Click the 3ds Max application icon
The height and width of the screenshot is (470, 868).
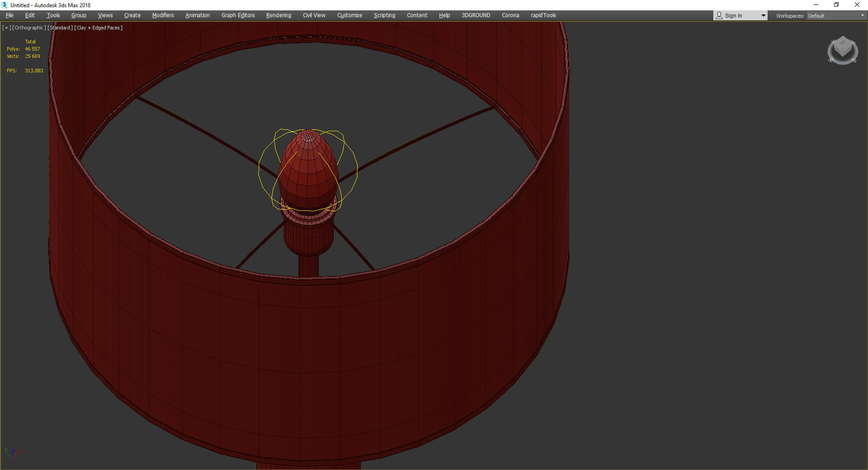5,5
